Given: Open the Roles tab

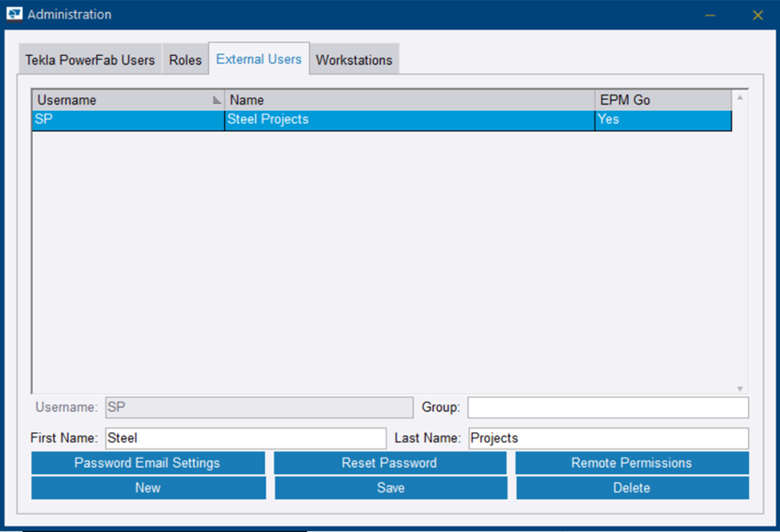Looking at the screenshot, I should (185, 61).
